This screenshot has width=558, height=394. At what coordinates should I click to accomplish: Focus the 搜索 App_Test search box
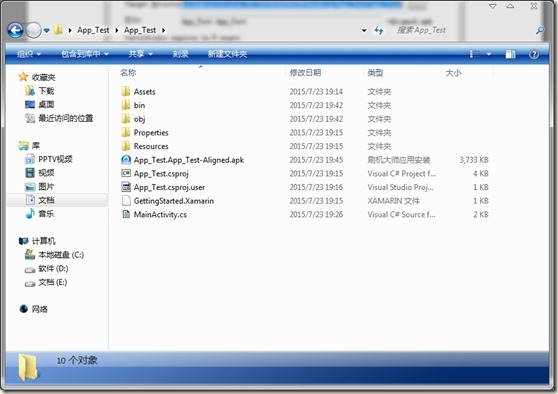click(463, 30)
